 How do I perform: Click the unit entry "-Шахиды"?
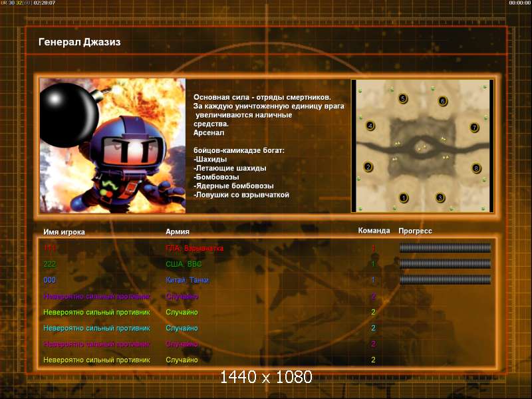pyautogui.click(x=210, y=159)
